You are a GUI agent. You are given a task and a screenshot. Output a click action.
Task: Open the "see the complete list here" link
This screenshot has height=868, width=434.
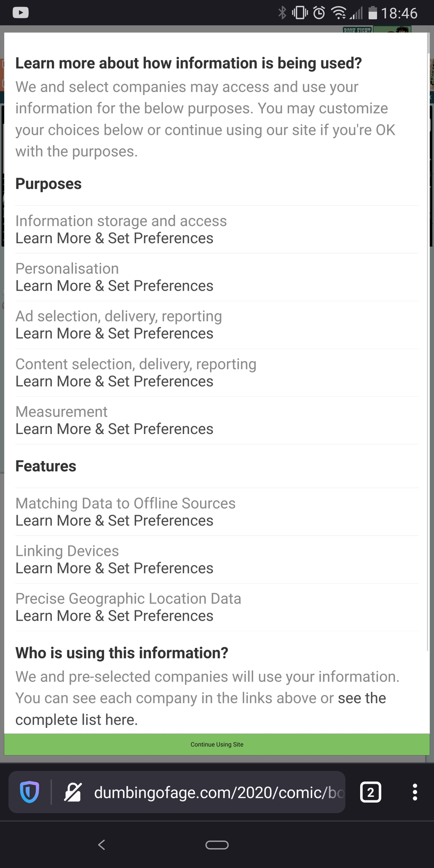pyautogui.click(x=362, y=698)
